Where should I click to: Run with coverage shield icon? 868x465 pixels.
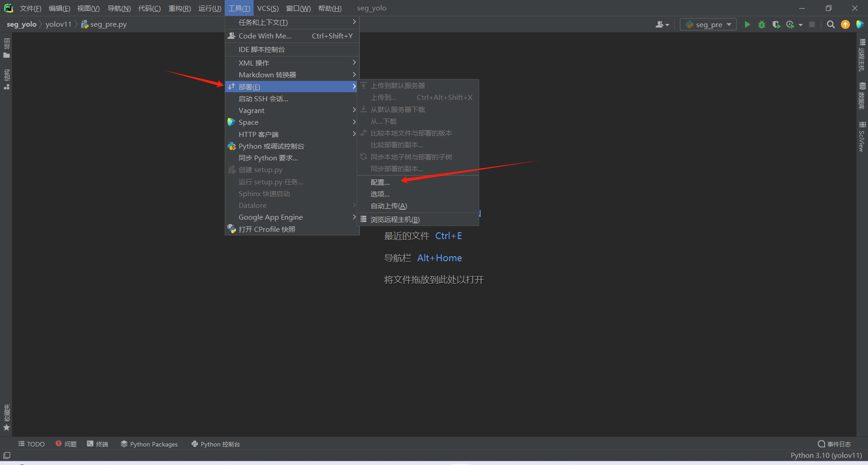coord(776,24)
